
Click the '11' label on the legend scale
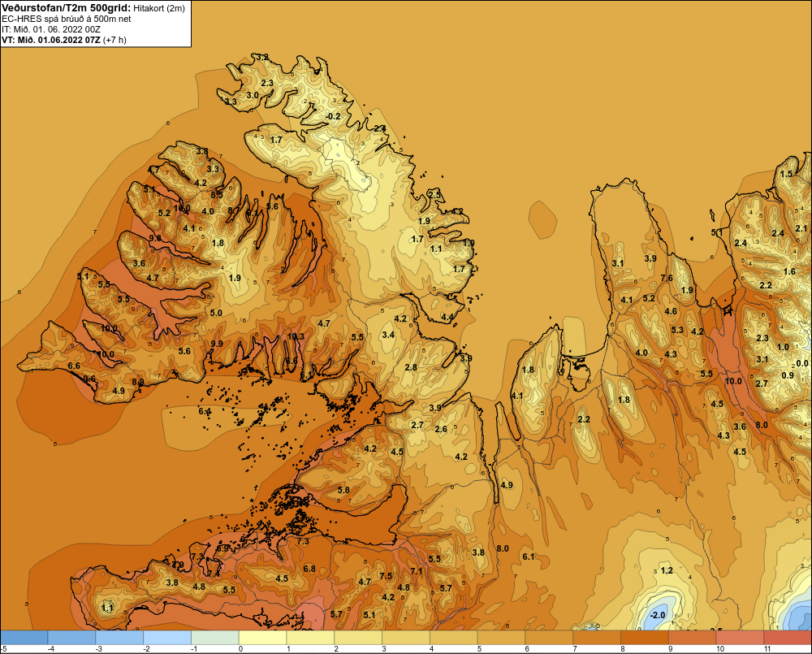pos(767,649)
